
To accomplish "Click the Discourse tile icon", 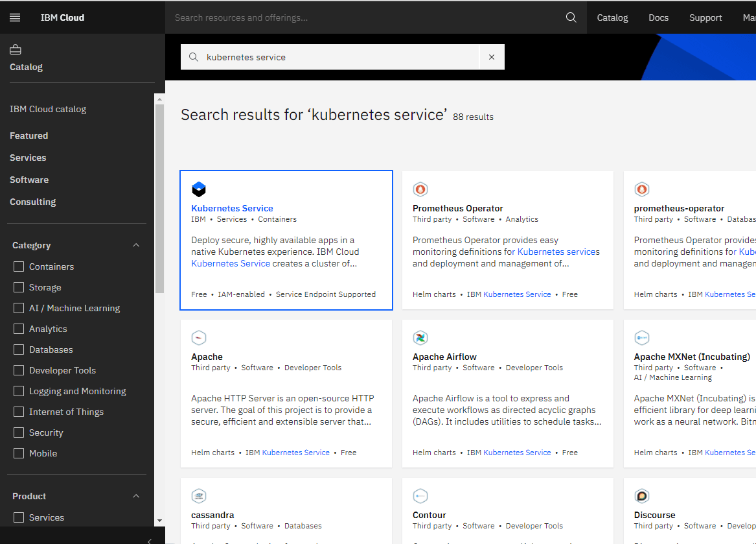I will pyautogui.click(x=642, y=496).
